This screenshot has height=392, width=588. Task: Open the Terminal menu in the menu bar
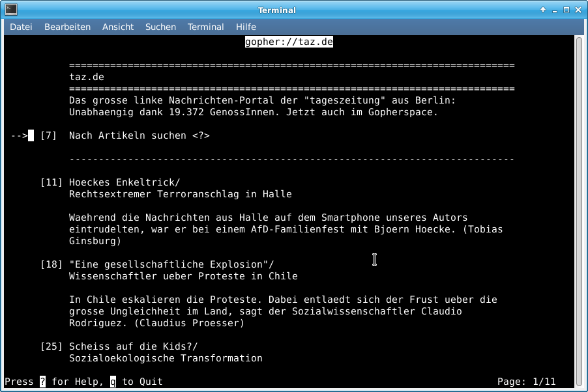[x=205, y=27]
